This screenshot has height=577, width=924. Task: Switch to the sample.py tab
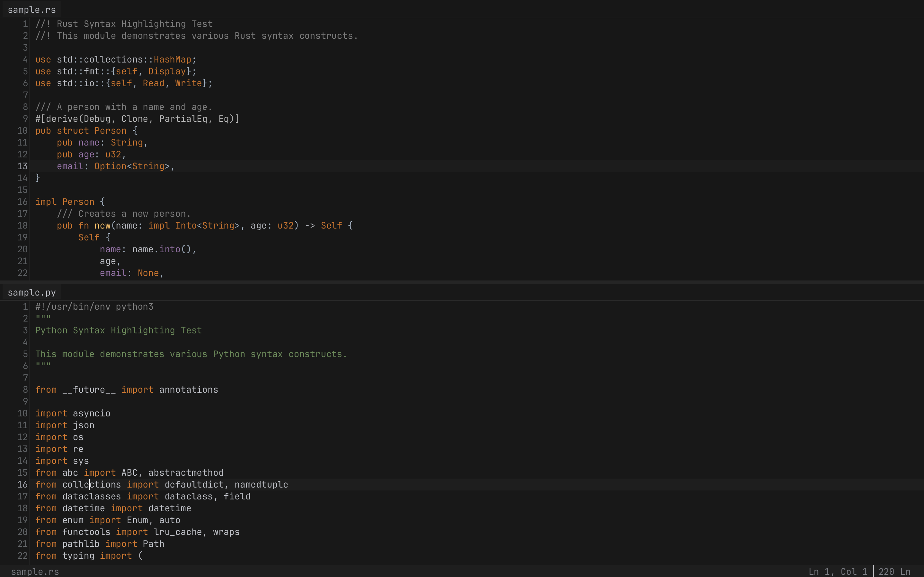31,292
